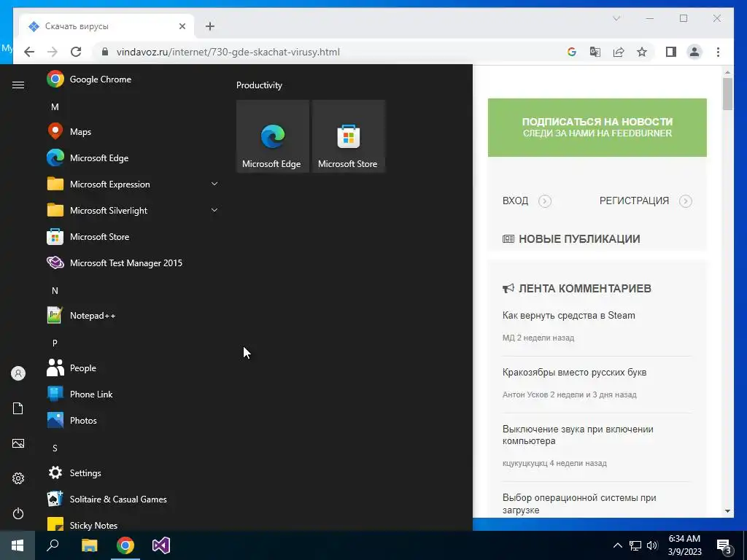Open Settings from the app list
747x560 pixels.
[x=133, y=472]
